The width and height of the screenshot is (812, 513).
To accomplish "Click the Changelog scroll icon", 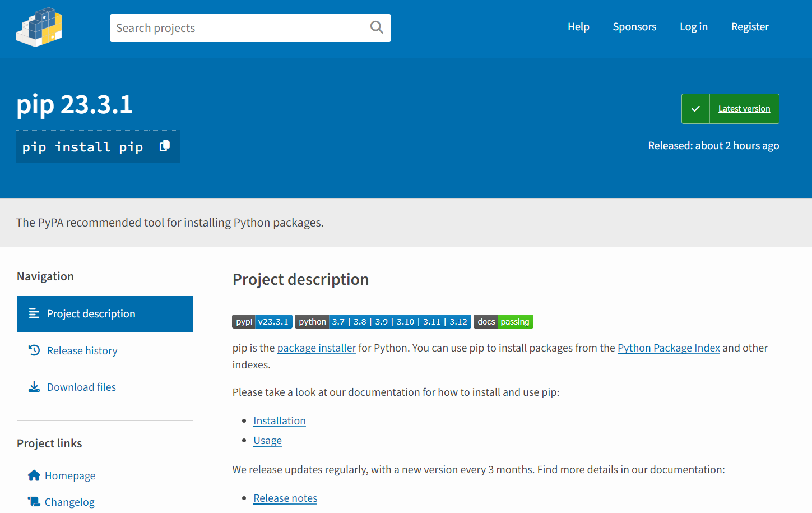I will [34, 502].
